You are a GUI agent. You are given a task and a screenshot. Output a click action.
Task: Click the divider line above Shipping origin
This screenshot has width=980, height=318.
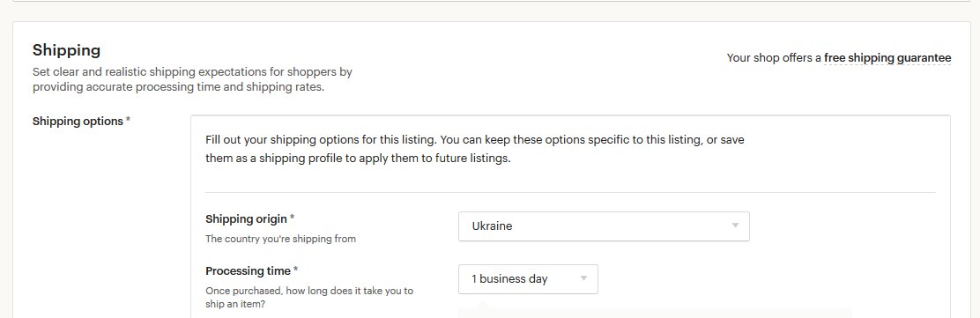[570, 192]
